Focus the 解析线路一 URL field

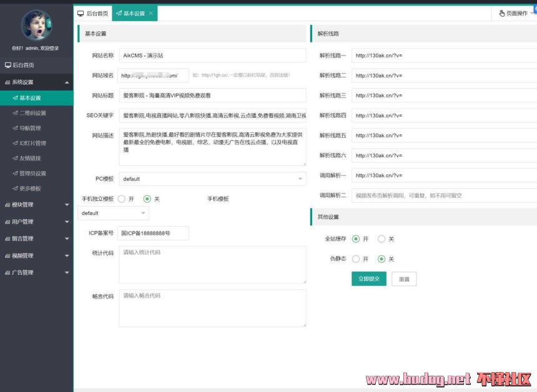pyautogui.click(x=444, y=56)
